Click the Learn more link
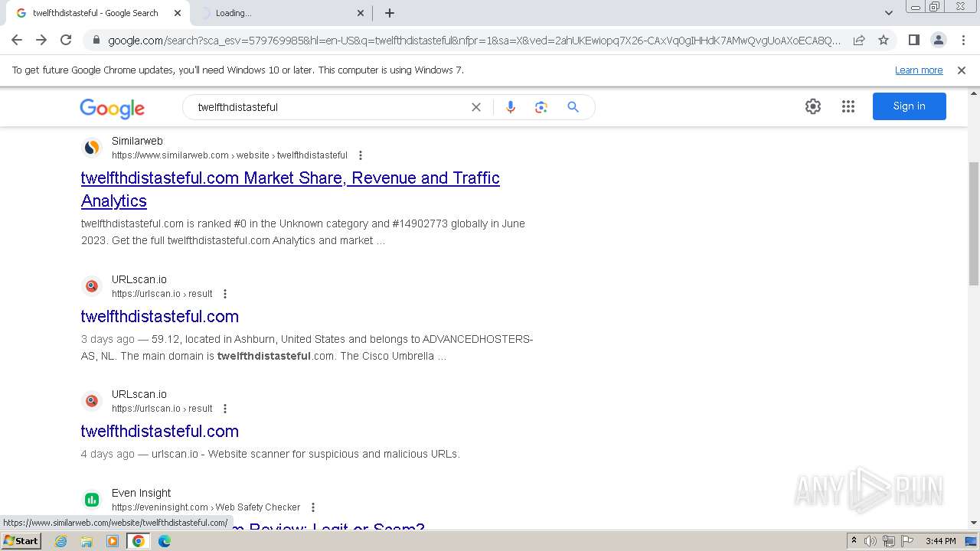980x551 pixels. [x=919, y=70]
